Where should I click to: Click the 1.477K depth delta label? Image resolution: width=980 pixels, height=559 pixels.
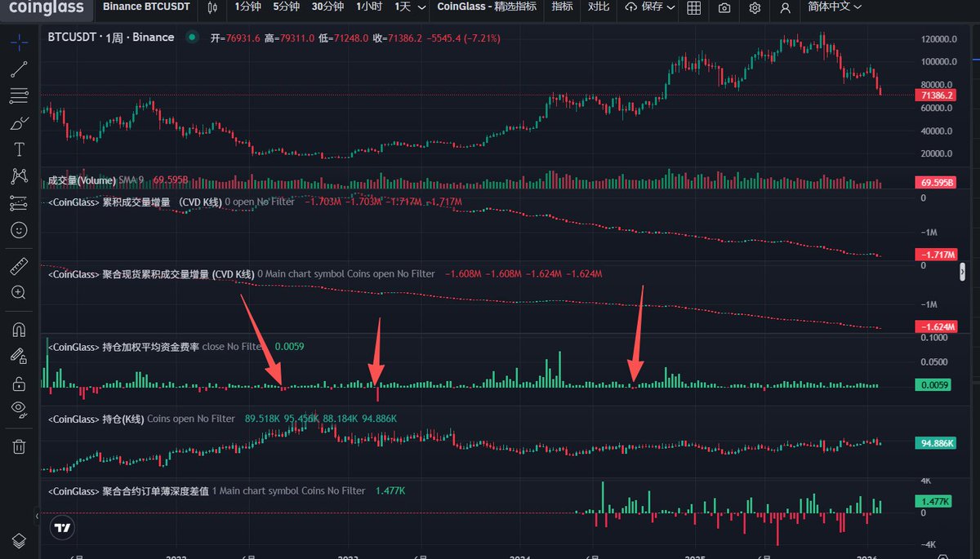pyautogui.click(x=933, y=502)
